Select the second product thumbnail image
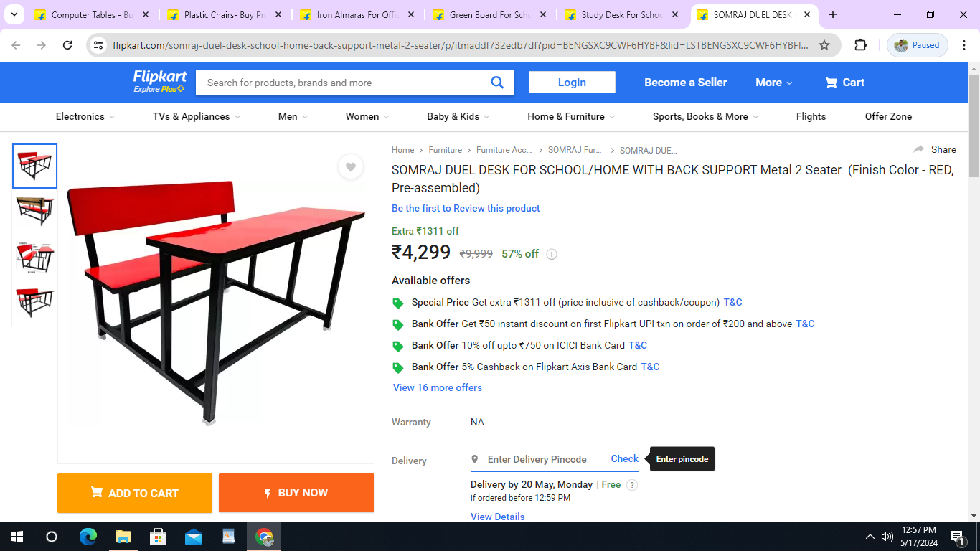Viewport: 980px width, 551px height. coord(34,212)
